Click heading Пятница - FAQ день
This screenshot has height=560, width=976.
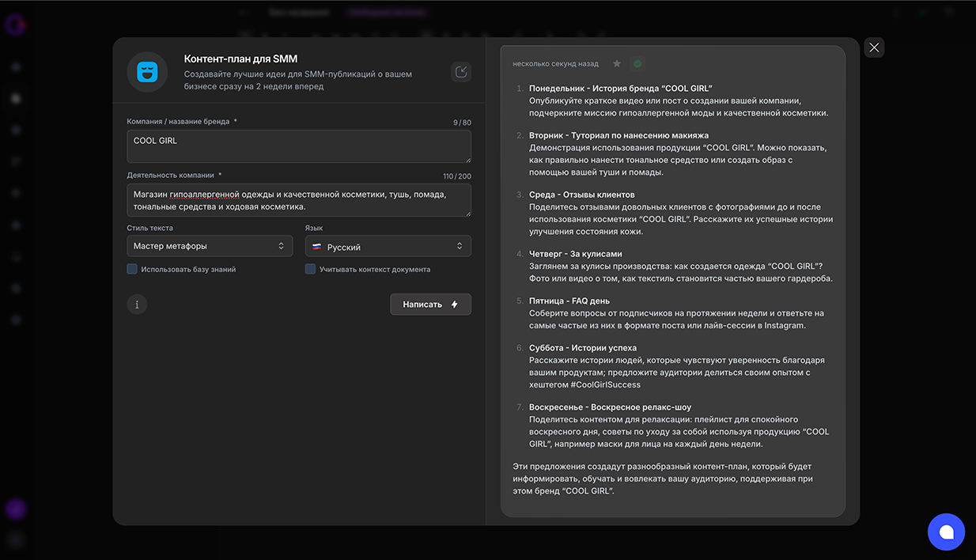pos(569,301)
